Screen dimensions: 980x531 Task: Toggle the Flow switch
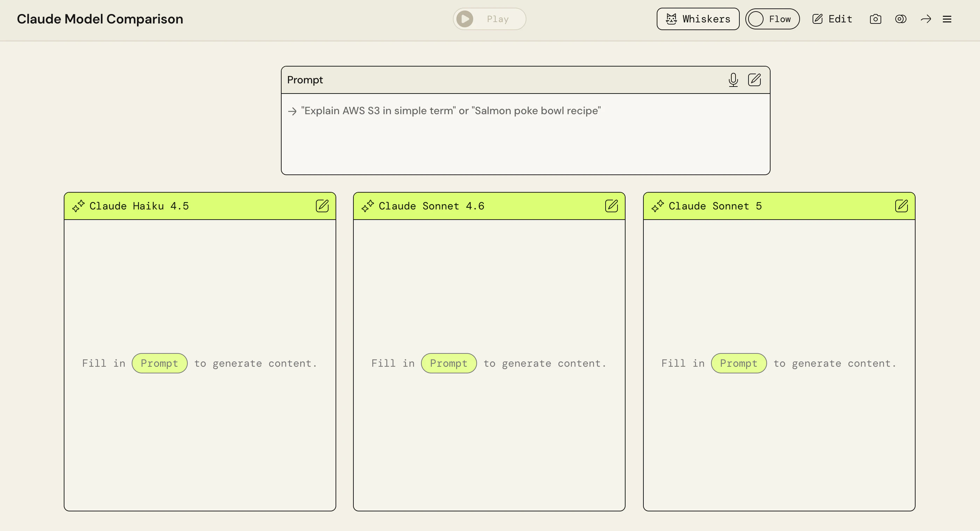[772, 19]
